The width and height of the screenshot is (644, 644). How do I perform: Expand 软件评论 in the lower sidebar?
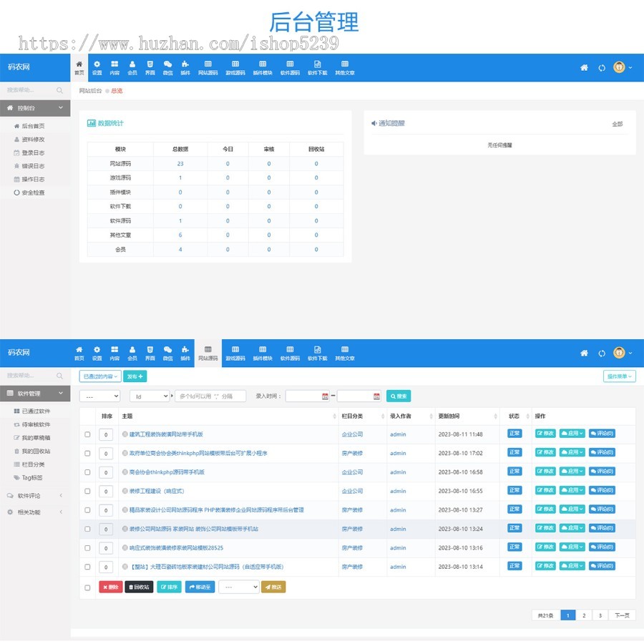pos(35,496)
